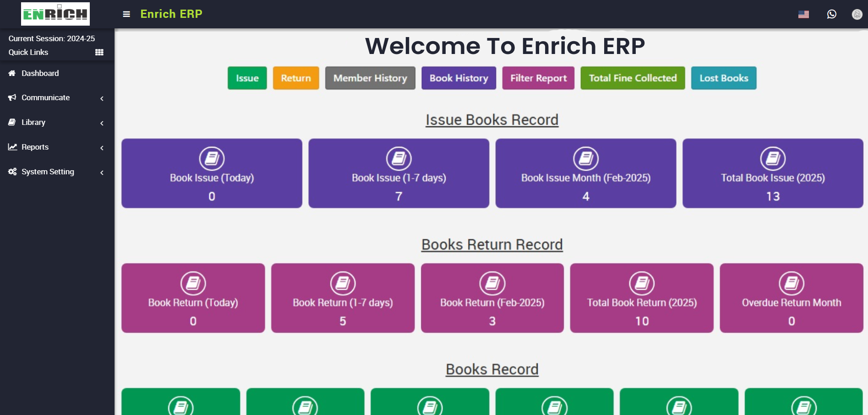Click the Book Issue (Today) book icon
This screenshot has height=415, width=868.
[212, 158]
